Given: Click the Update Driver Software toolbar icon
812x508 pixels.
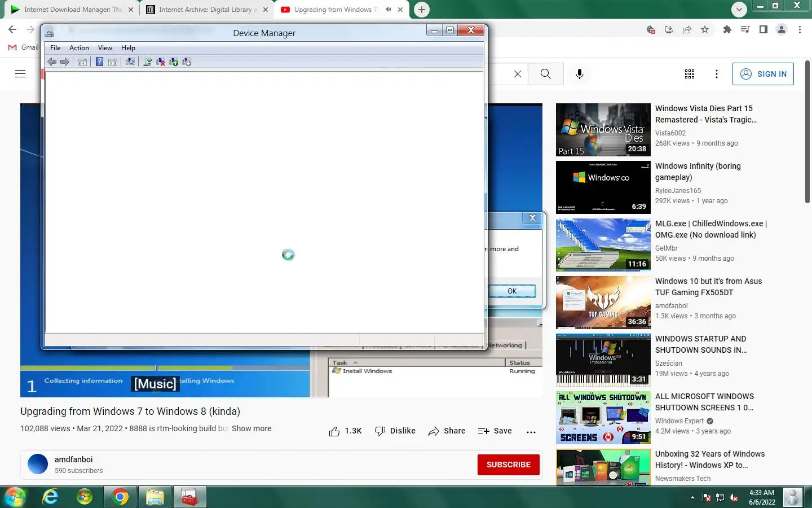Looking at the screenshot, I should [x=147, y=62].
